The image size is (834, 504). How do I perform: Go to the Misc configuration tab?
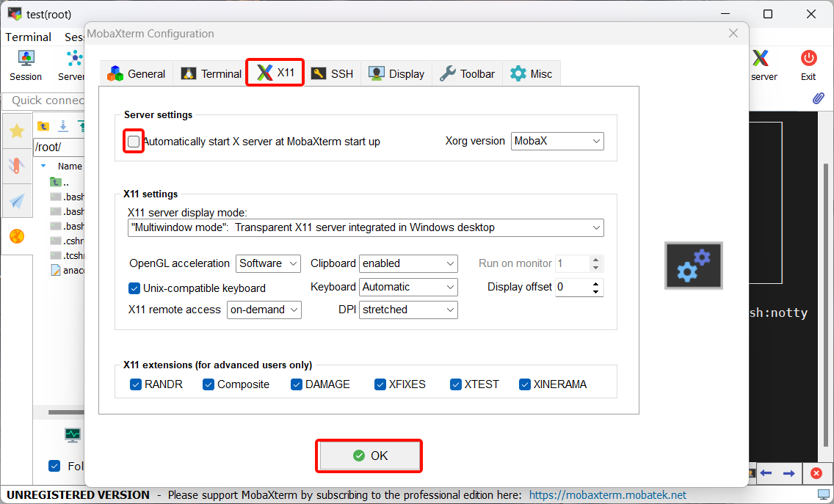pyautogui.click(x=531, y=73)
